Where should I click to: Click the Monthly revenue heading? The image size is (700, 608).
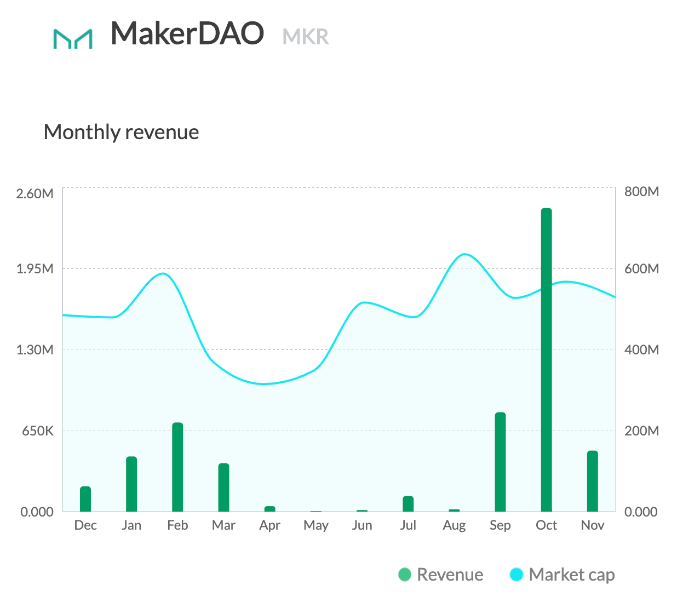(x=121, y=132)
